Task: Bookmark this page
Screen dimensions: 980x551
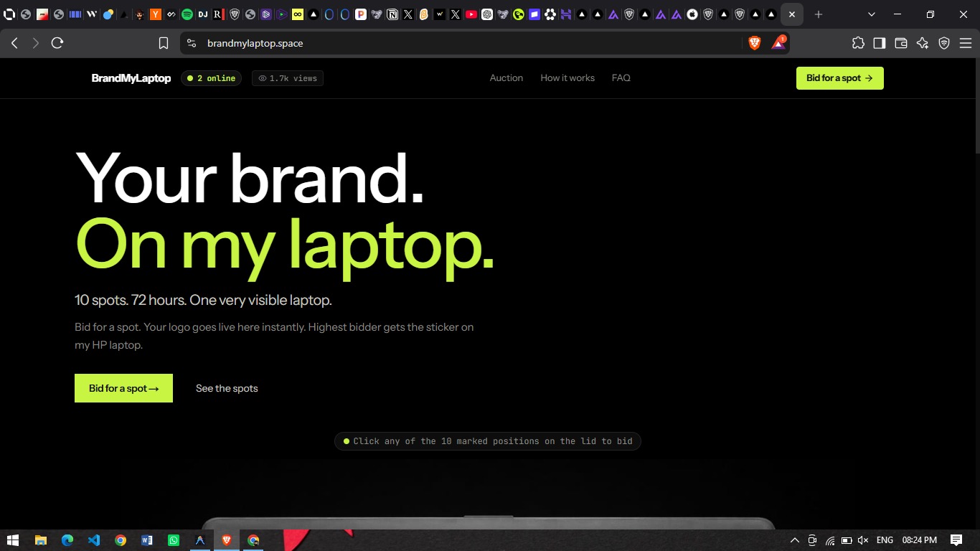Action: point(164,43)
